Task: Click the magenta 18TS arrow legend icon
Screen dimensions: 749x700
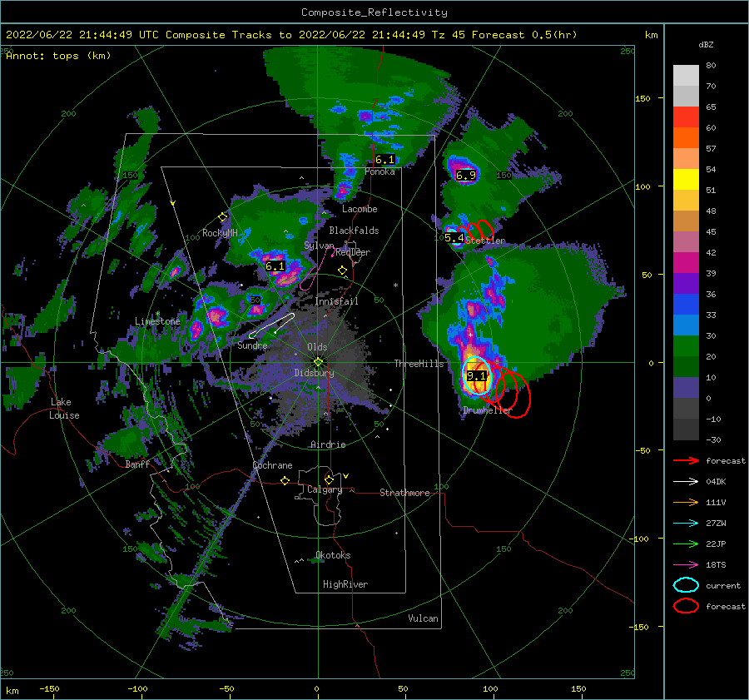Action: click(x=686, y=565)
